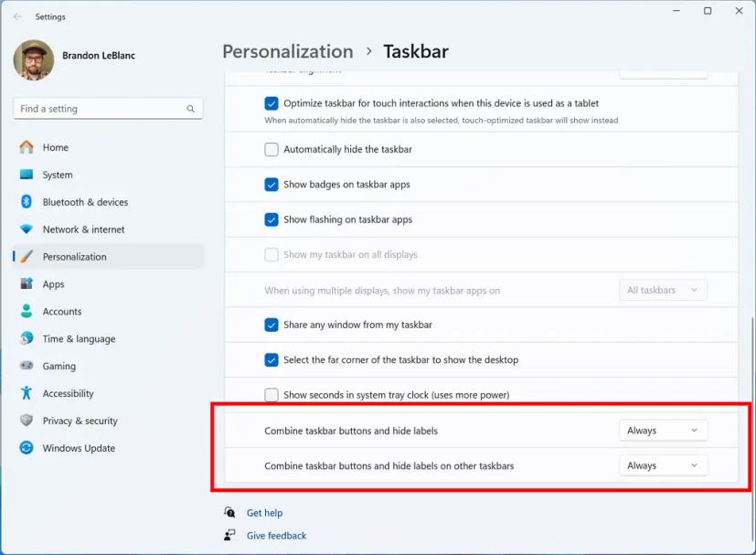Click the Accessibility figure icon
This screenshot has height=555, width=756.
(27, 393)
